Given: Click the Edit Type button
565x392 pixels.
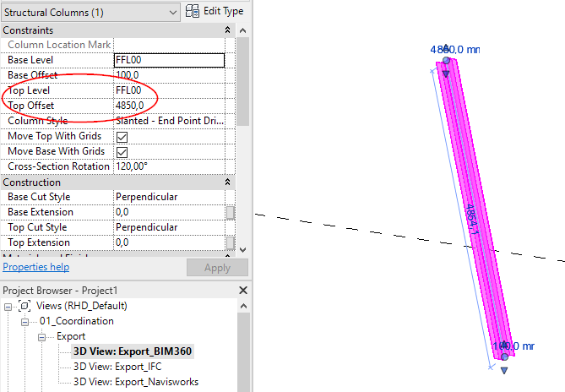Looking at the screenshot, I should tap(215, 12).
